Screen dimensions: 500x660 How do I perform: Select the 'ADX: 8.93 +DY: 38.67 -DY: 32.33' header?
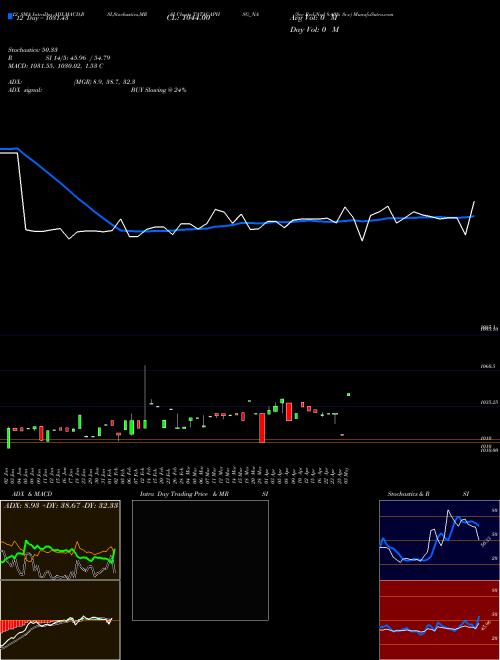pyautogui.click(x=61, y=505)
